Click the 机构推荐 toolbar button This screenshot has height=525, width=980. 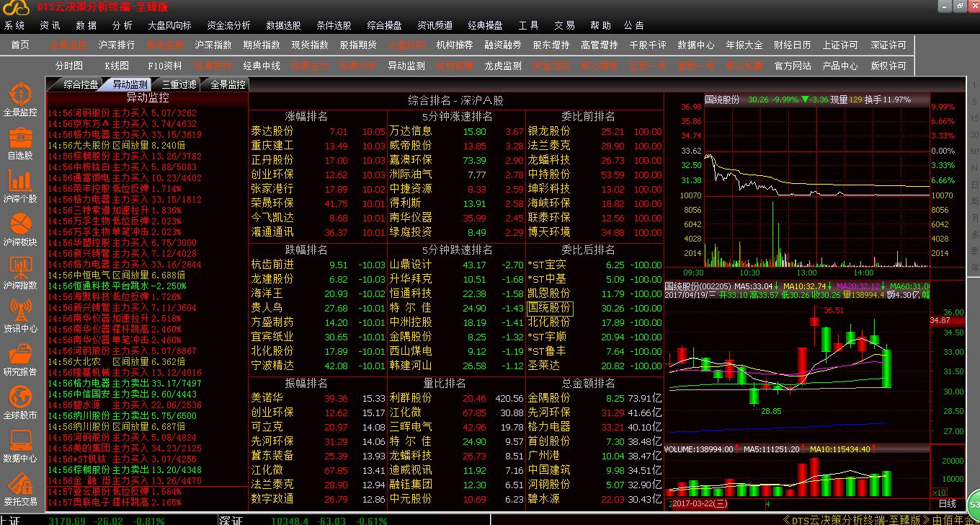point(455,45)
